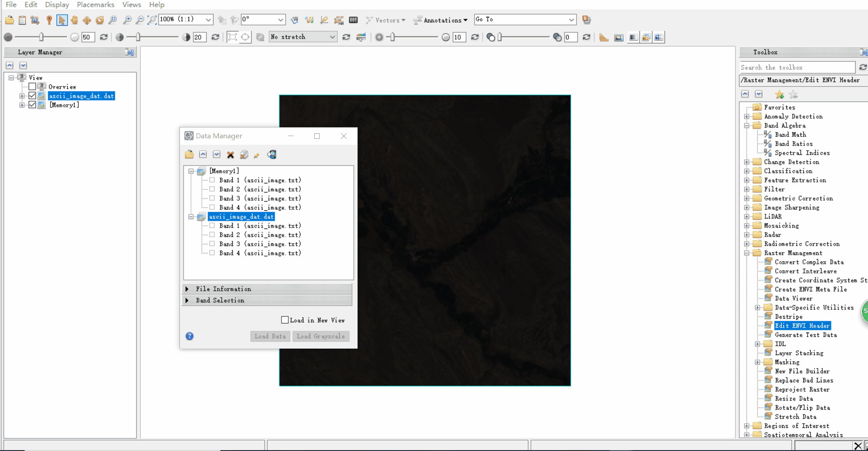Check Band 3 under [Memory1] in Data Manager
Screen dimensions: 868x451
tap(212, 198)
